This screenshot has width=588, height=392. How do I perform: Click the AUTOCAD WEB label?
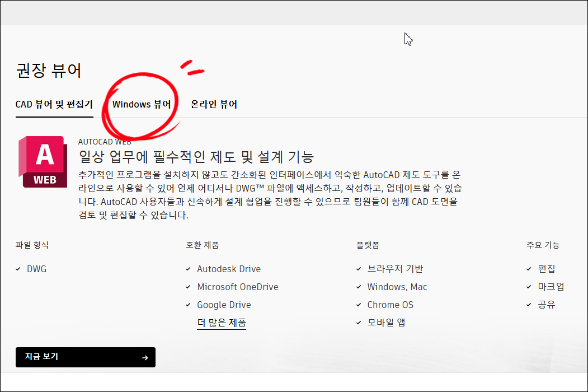tap(105, 142)
